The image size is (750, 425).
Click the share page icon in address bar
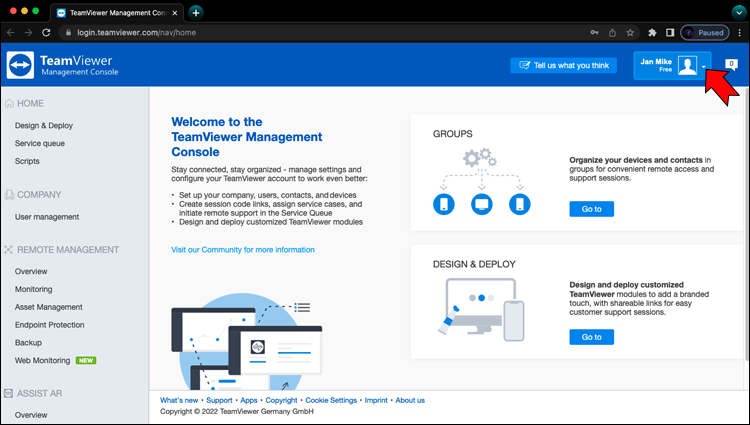(x=612, y=33)
